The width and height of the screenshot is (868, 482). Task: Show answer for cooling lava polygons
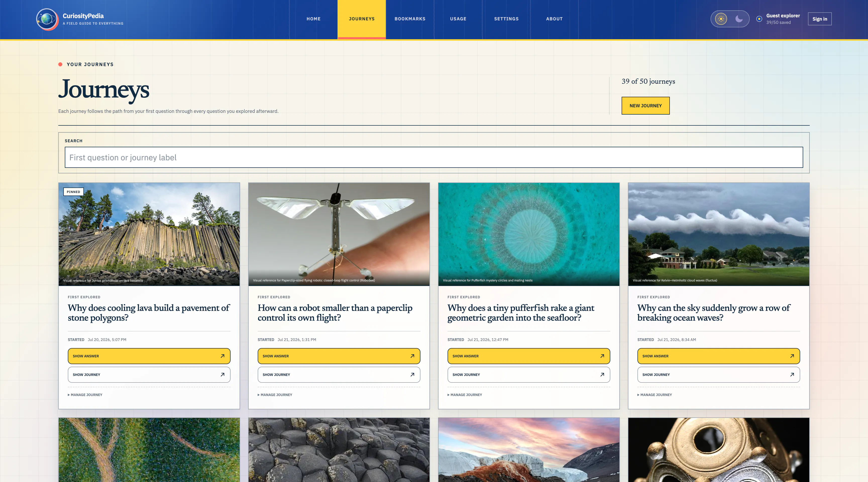click(x=149, y=356)
